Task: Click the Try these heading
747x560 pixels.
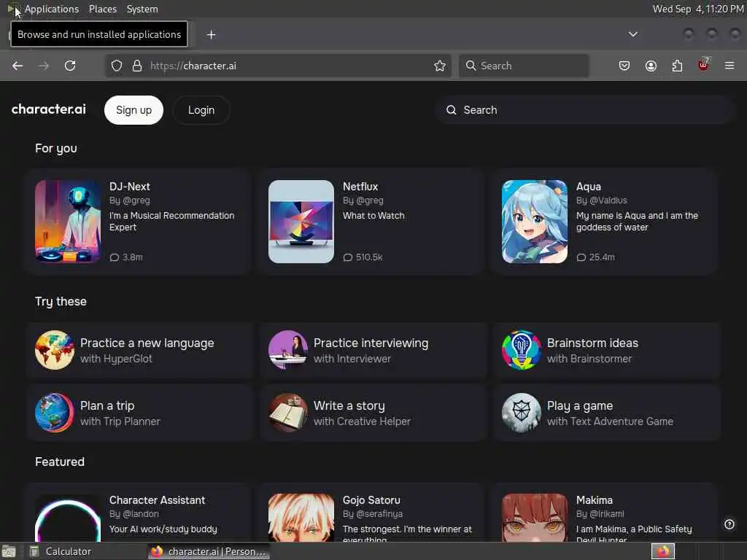Action: tap(61, 301)
